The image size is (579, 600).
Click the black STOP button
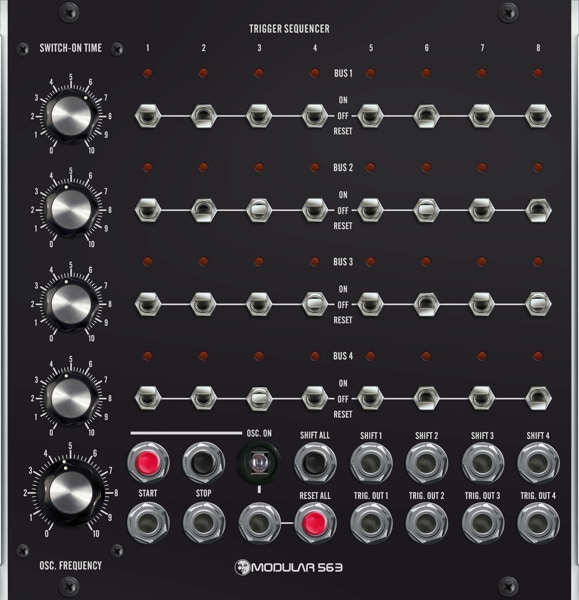coord(204,463)
